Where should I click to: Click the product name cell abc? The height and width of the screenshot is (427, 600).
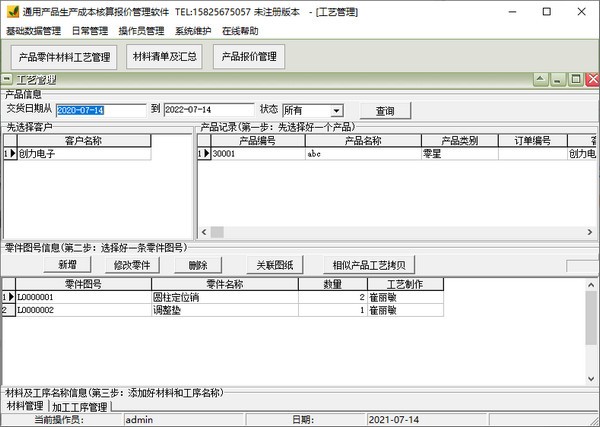pyautogui.click(x=363, y=154)
